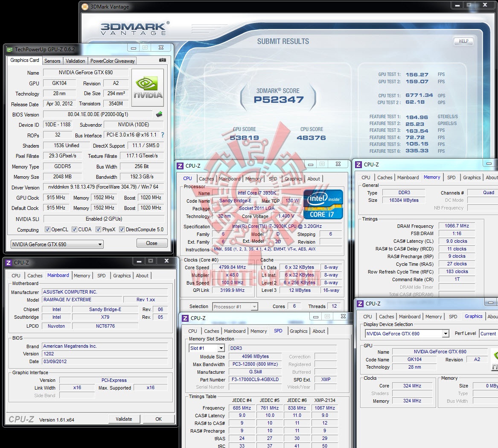This screenshot has height=448, width=498.
Task: Open the GPU-Z graphics card selector dropdown
Action: 57,244
